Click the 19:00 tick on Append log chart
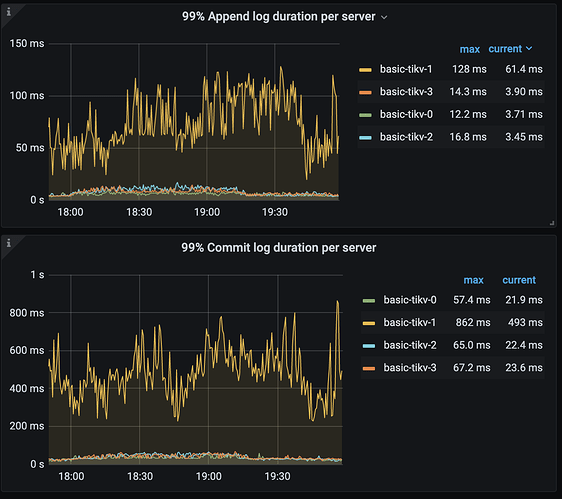The width and height of the screenshot is (562, 499). point(207,212)
